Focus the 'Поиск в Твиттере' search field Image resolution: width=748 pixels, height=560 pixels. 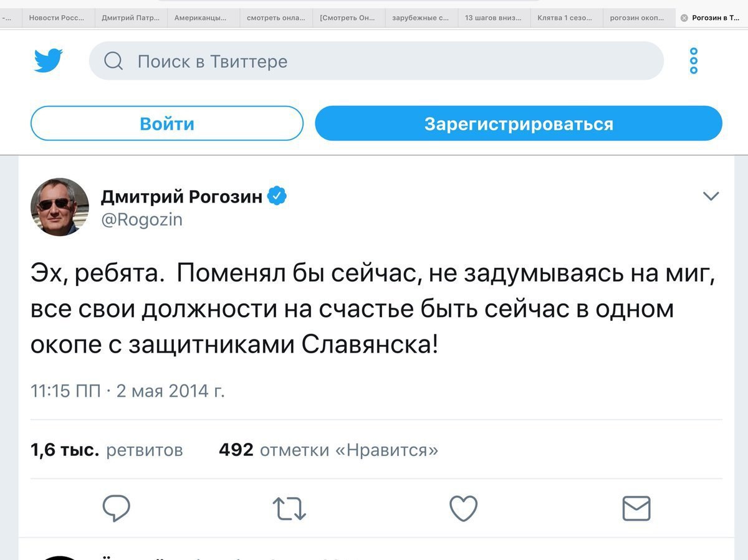386,61
